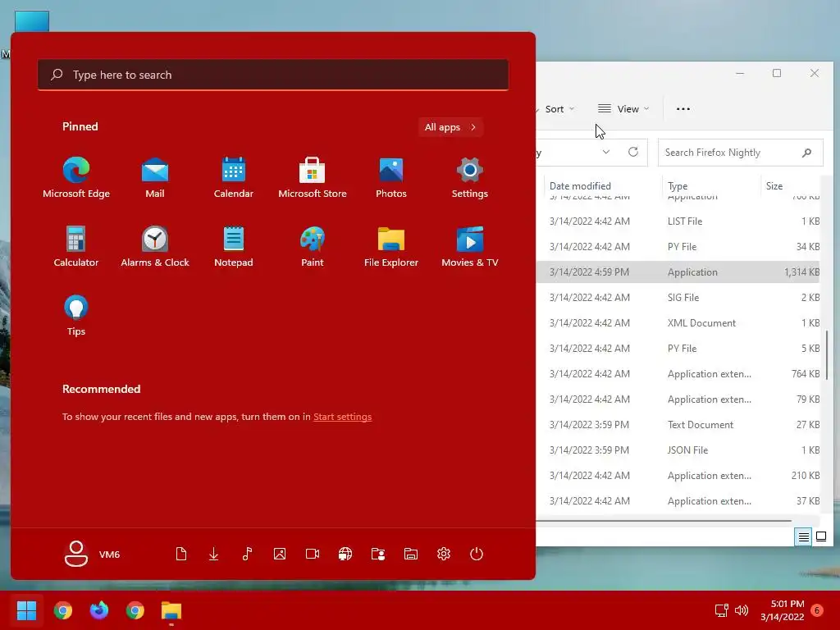This screenshot has width=840, height=630.
Task: Select the 210 KB Application extension row
Action: tap(678, 476)
